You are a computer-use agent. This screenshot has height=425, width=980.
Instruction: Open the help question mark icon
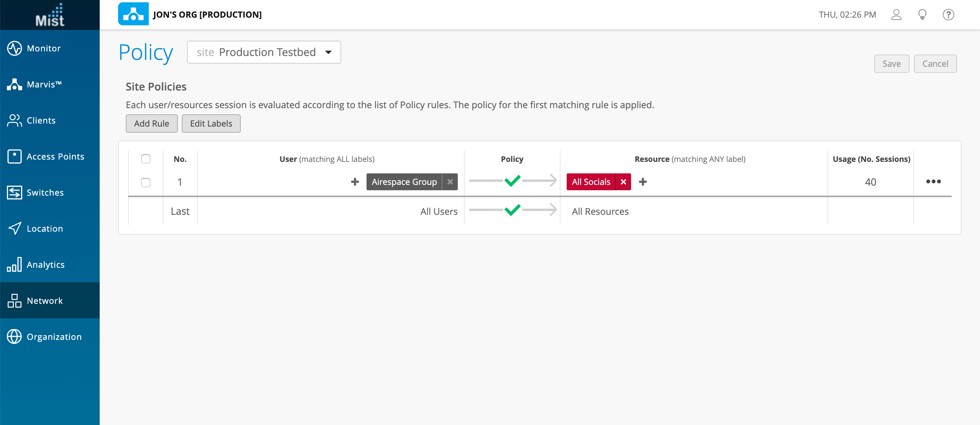click(x=948, y=15)
